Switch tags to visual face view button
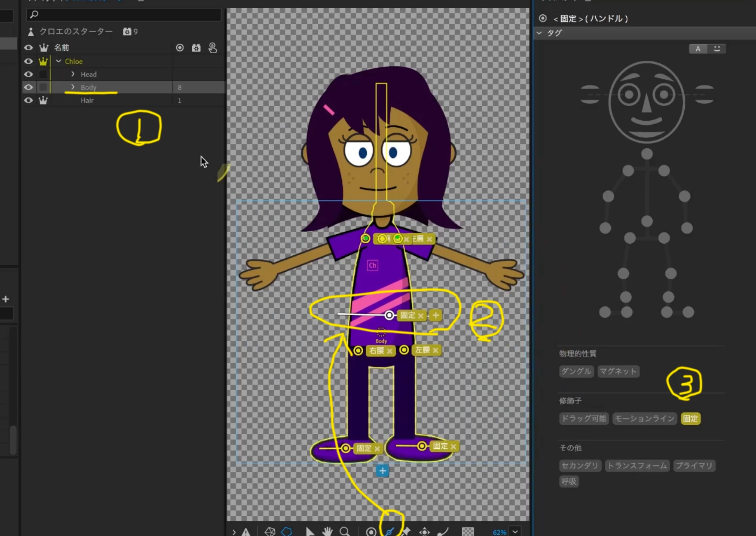This screenshot has height=536, width=756. (717, 49)
